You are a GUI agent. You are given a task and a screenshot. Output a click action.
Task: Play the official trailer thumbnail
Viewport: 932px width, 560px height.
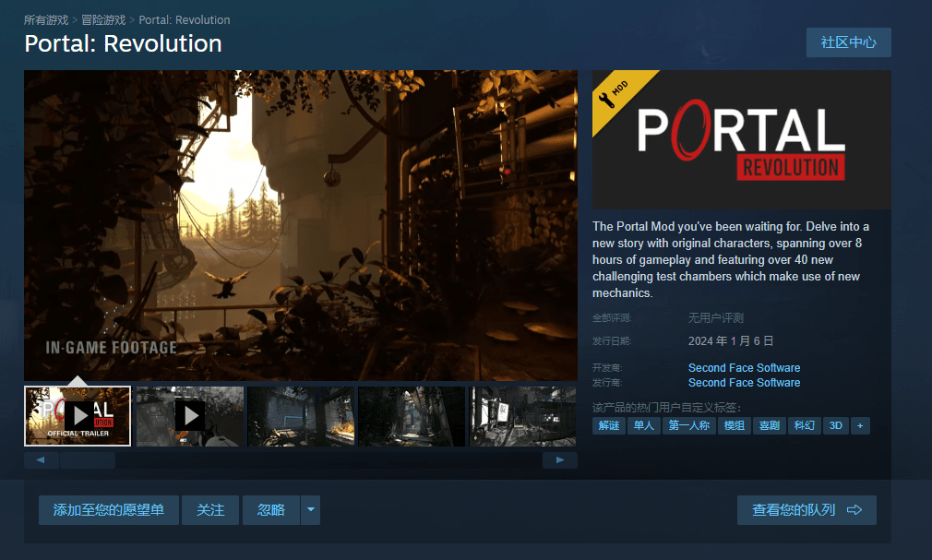tap(78, 415)
